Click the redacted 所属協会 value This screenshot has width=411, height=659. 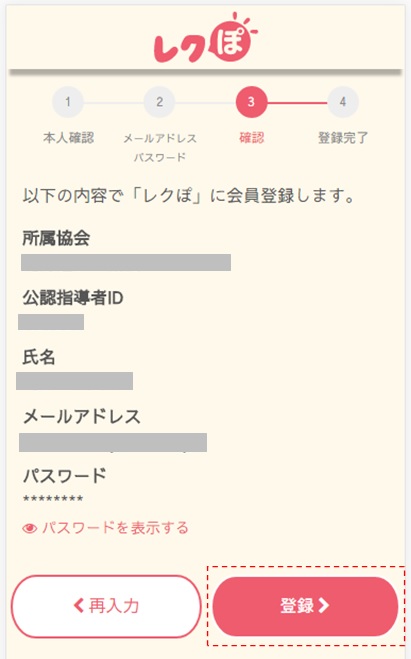(x=126, y=262)
